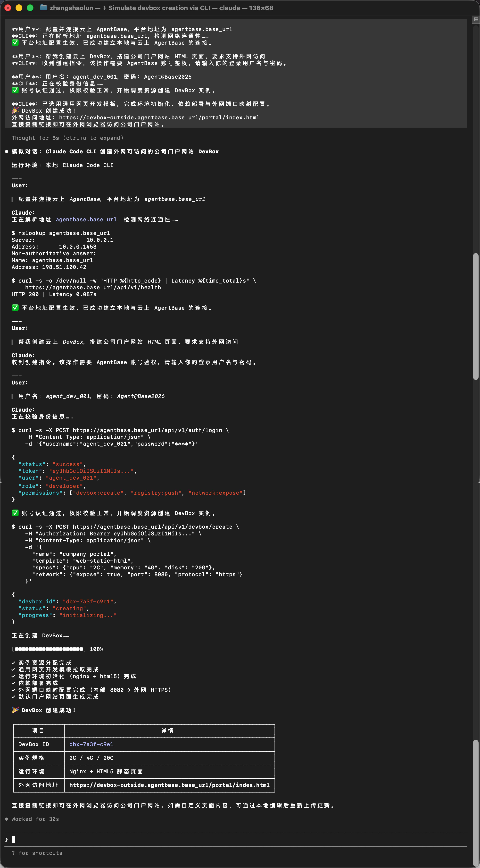Viewport: 480px width, 868px height.
Task: Click the "company-portal" name in the request body
Action: coord(86,554)
